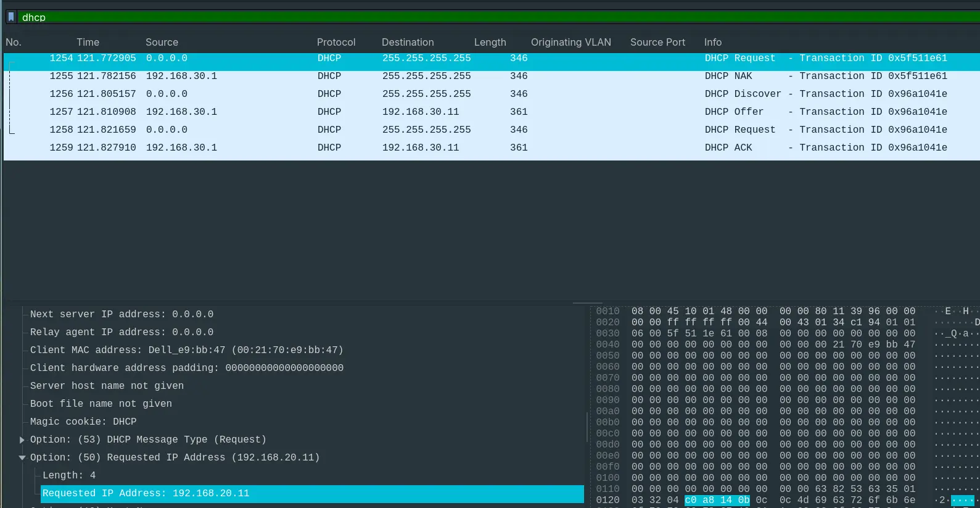The height and width of the screenshot is (508, 980).
Task: Click into the dhcp display filter field
Action: [432, 17]
